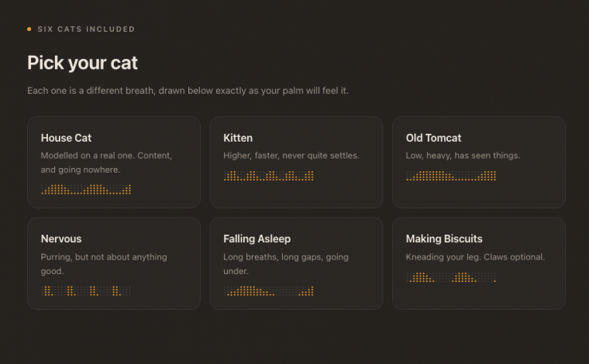The height and width of the screenshot is (364, 589).
Task: Click the 'Each one is a different breath' subtitle
Action: coord(188,91)
